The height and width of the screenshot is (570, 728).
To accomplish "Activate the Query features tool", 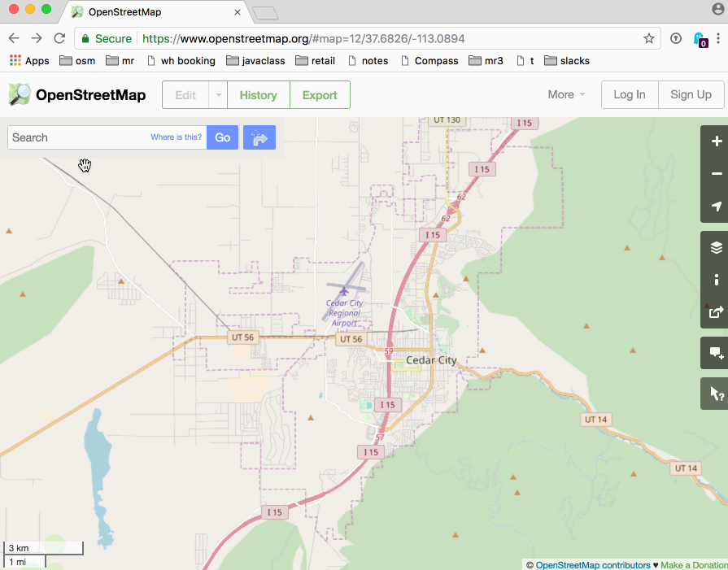I will click(x=716, y=394).
